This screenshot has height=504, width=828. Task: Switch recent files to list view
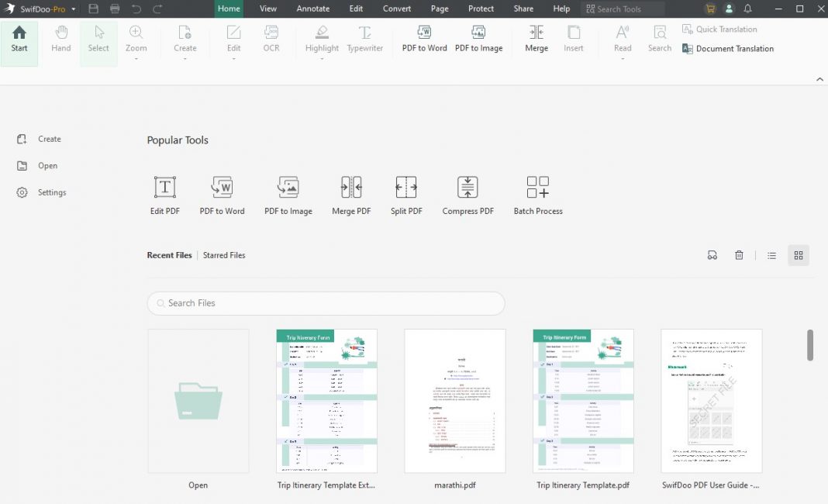(x=771, y=254)
